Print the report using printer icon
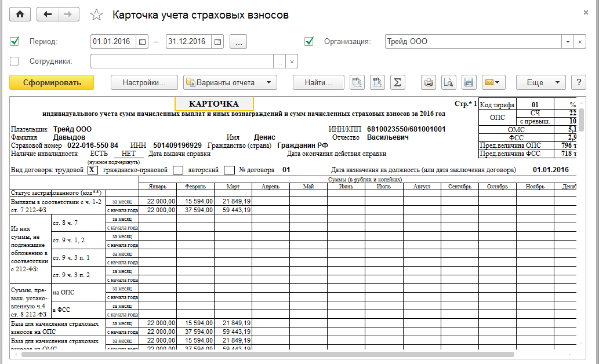 pos(429,82)
